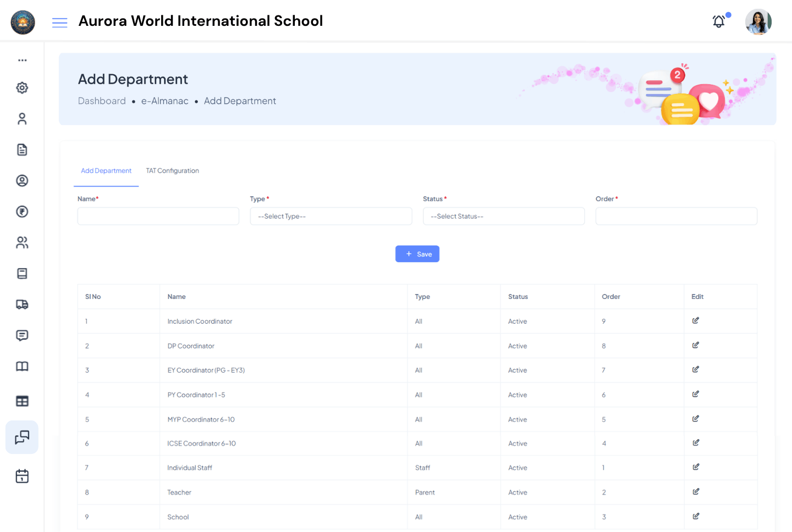
Task: Click inside the Name input field
Action: pyautogui.click(x=158, y=216)
